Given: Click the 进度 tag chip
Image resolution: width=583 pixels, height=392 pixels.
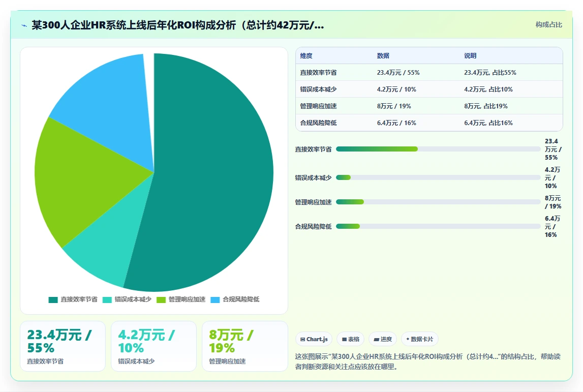Looking at the screenshot, I should (x=383, y=339).
